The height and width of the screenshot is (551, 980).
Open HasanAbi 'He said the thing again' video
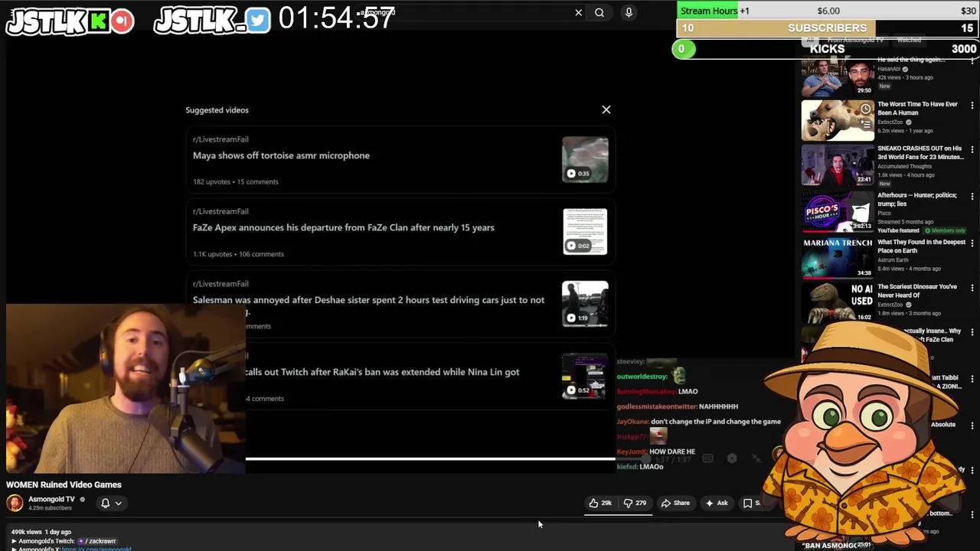pyautogui.click(x=911, y=60)
